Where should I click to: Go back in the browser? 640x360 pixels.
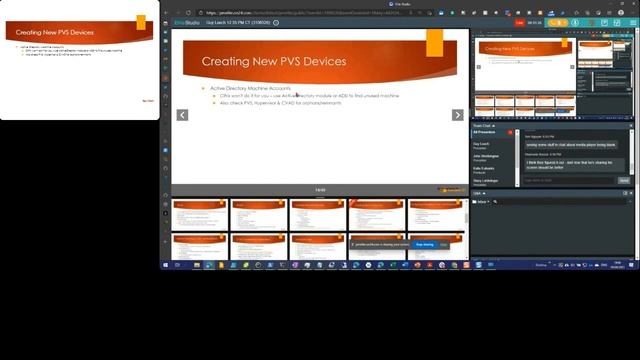[166, 13]
